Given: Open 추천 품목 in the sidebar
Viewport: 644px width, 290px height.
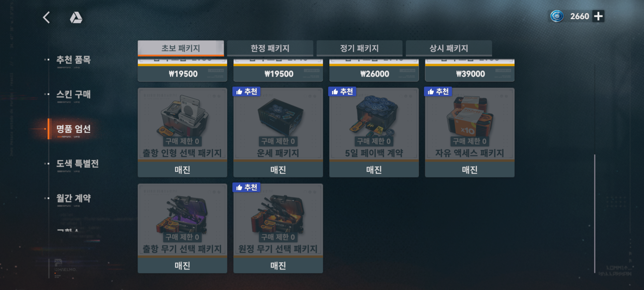Looking at the screenshot, I should point(73,60).
